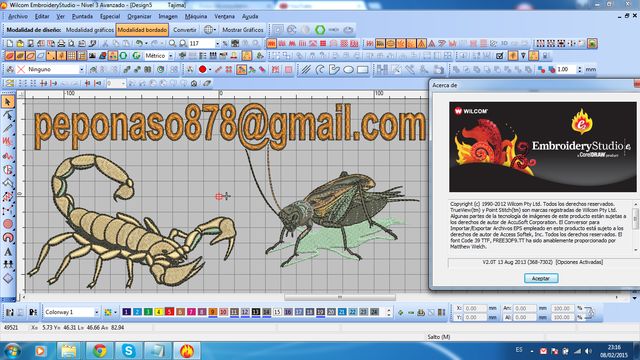This screenshot has height=360, width=640.
Task: Toggle the checkbox icon in right toolbar
Action: [x=499, y=56]
